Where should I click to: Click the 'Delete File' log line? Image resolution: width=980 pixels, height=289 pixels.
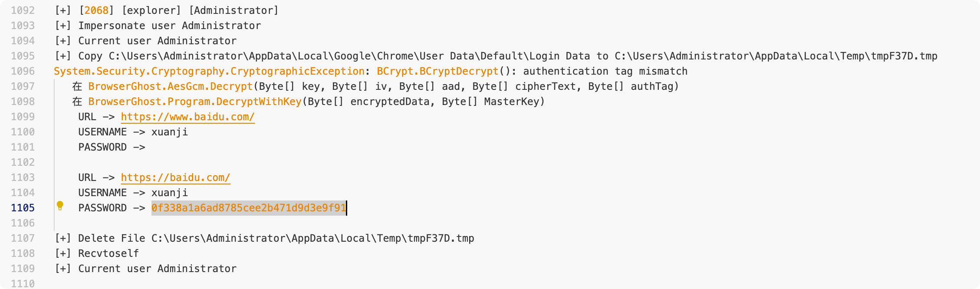tap(264, 238)
